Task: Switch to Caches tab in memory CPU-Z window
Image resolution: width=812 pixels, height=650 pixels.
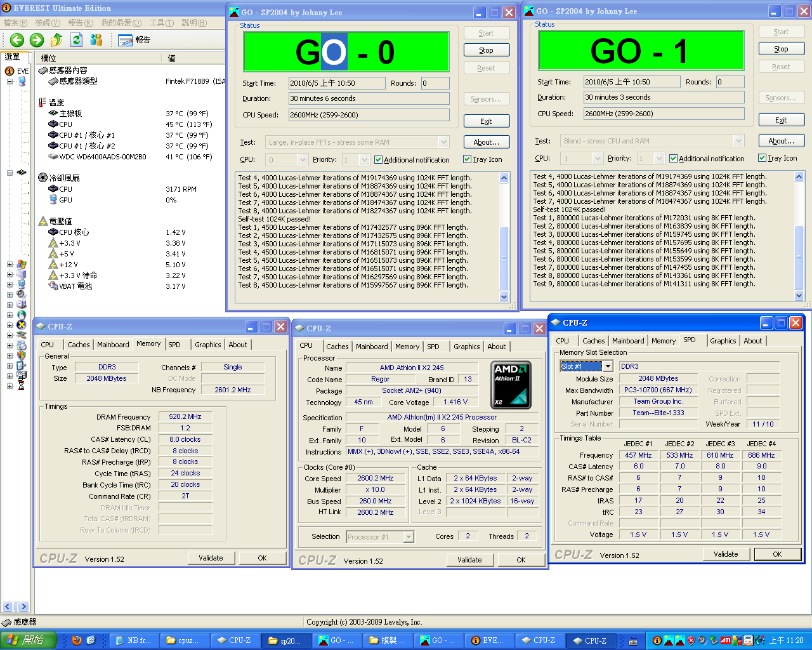Action: point(79,345)
